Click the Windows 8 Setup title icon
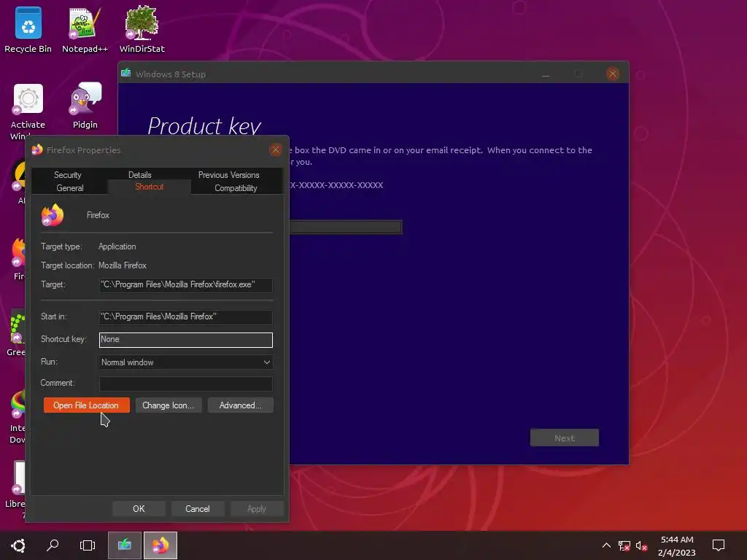 click(x=125, y=74)
